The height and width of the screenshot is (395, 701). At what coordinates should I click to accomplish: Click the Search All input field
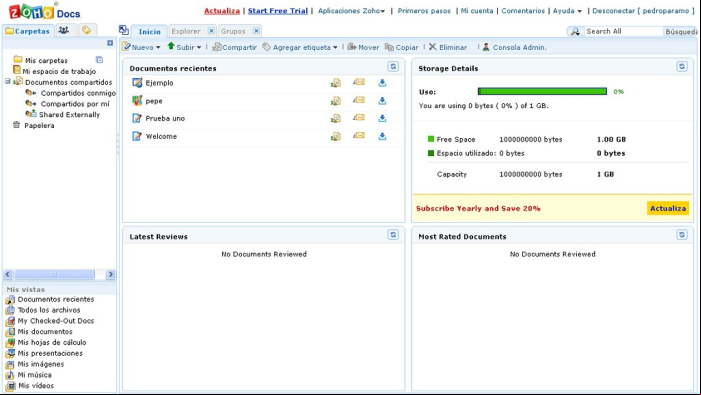click(624, 31)
